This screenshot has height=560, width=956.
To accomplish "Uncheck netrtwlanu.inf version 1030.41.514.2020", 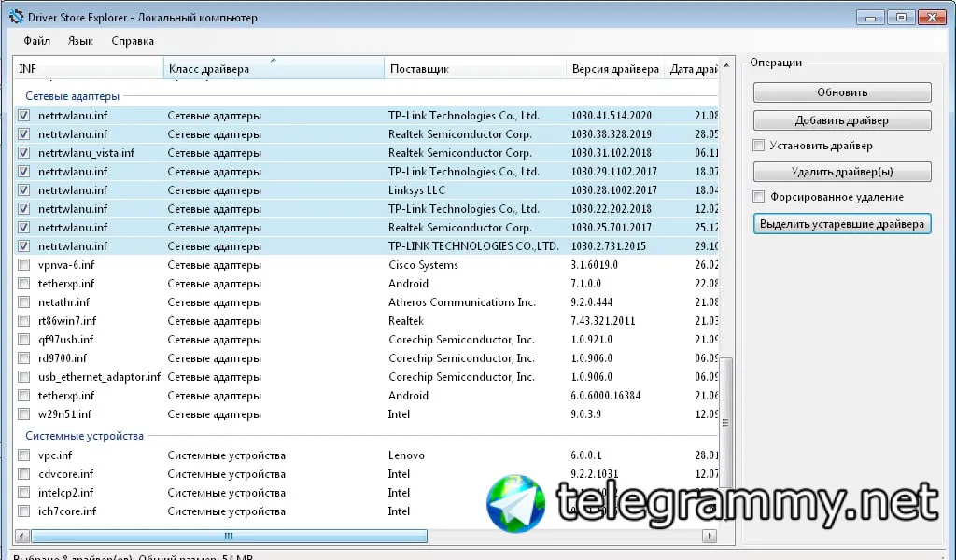I will point(23,115).
